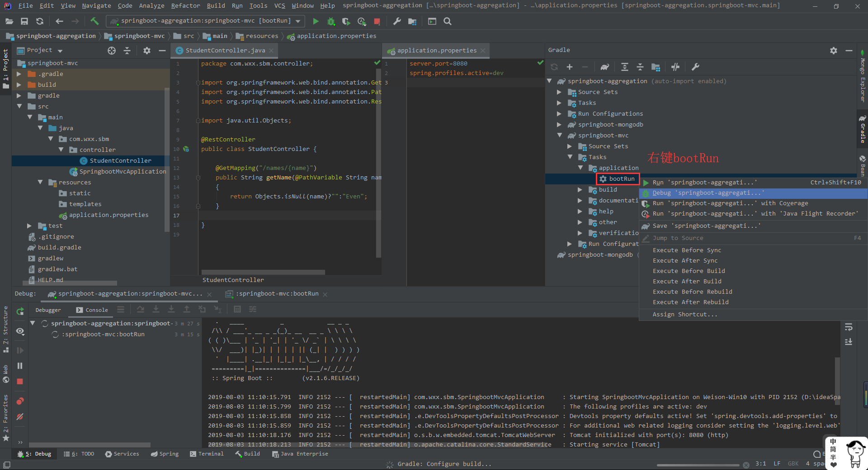This screenshot has width=868, height=470.
Task: Open the run configuration dropdown
Action: [x=205, y=21]
